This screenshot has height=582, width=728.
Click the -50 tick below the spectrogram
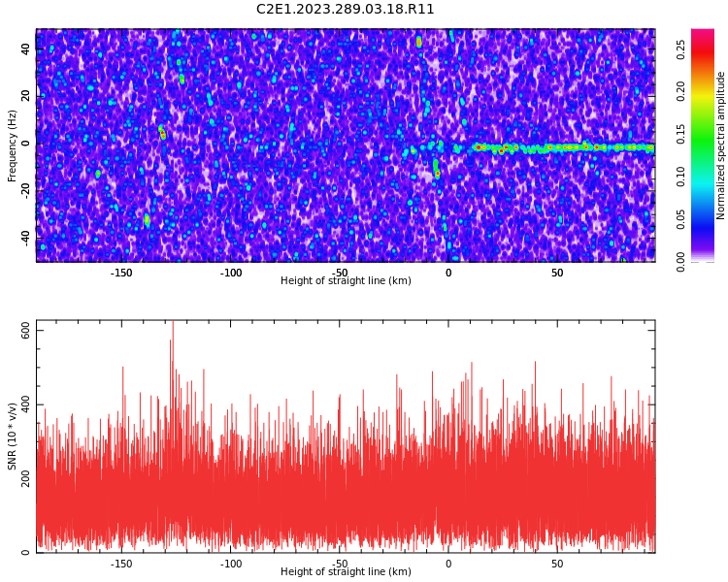pos(341,273)
